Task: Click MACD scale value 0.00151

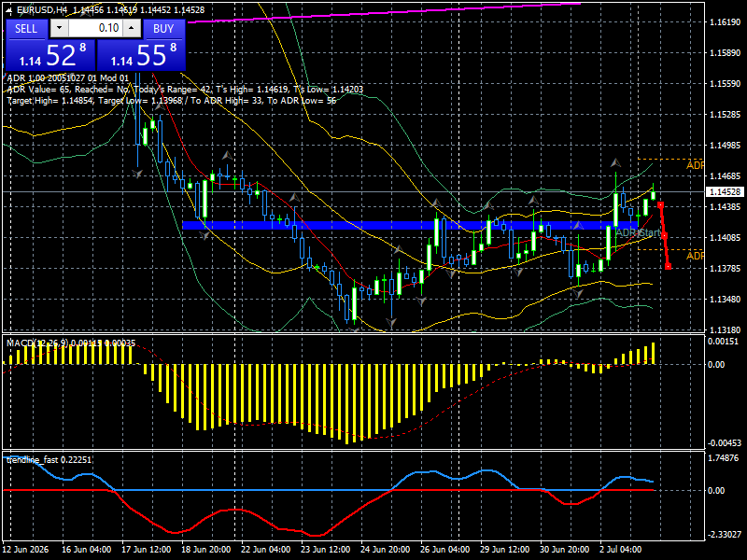Action: 723,341
